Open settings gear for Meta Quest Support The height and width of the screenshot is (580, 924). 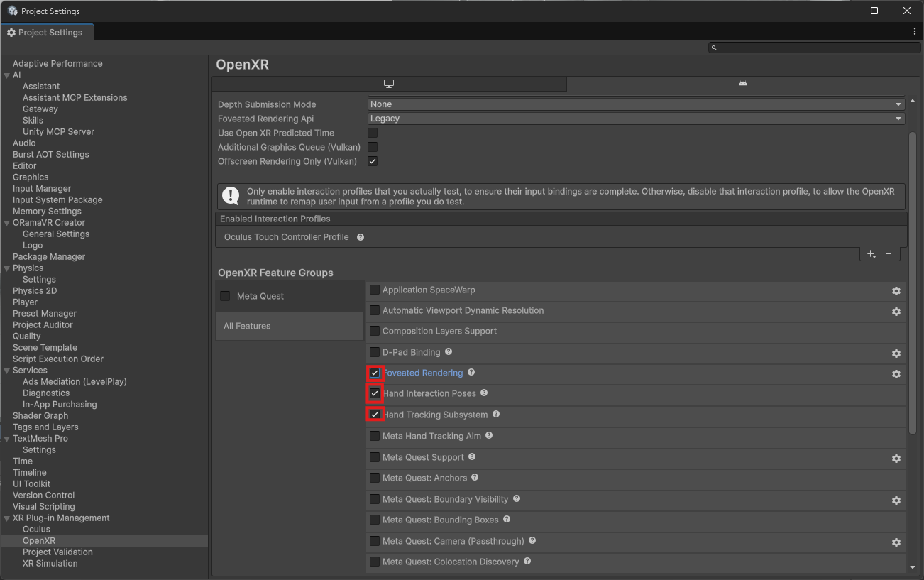point(896,459)
